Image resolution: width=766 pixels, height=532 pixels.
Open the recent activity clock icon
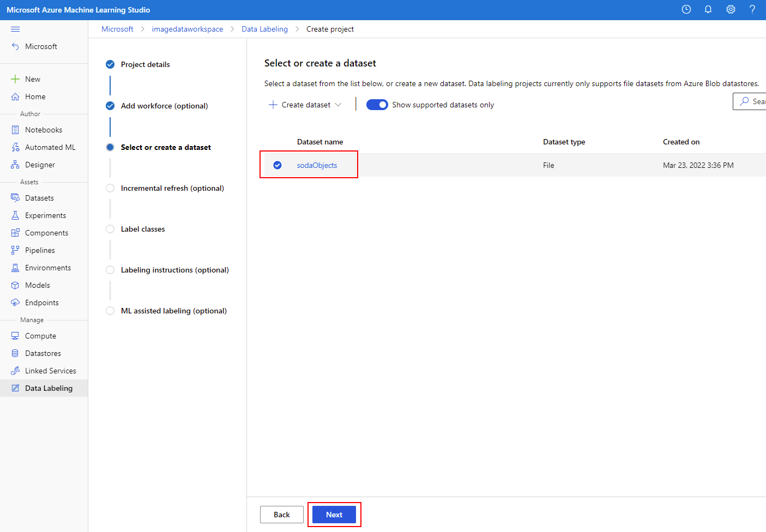tap(686, 9)
